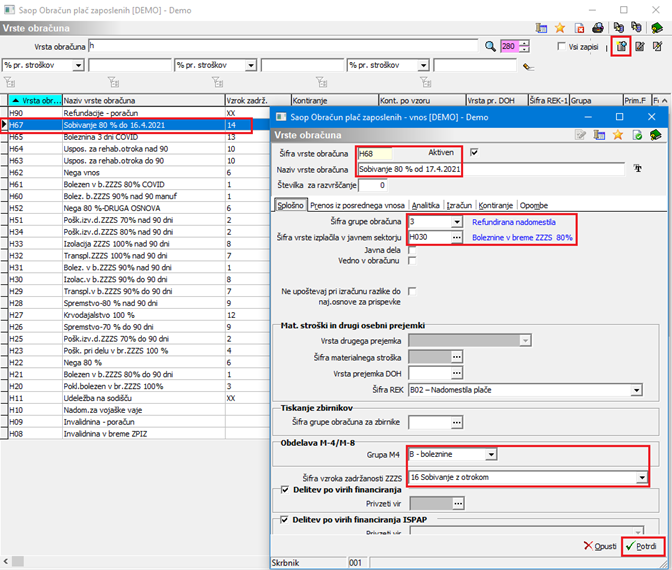
Task: Click the fifth column filter funnel icon
Action: (x=425, y=82)
